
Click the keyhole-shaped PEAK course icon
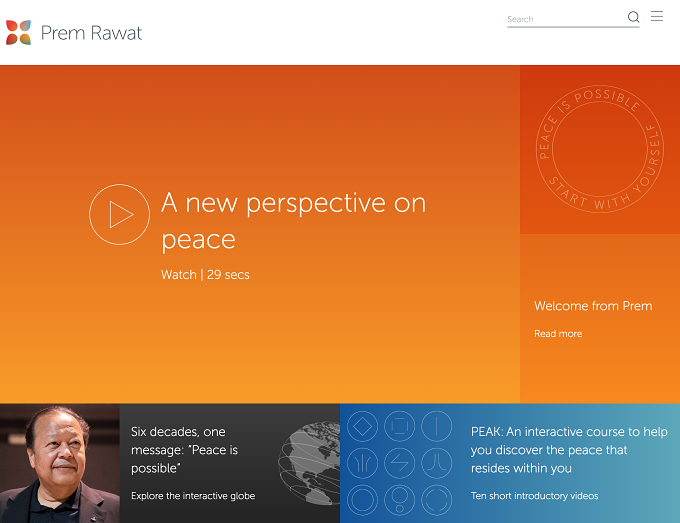coord(399,500)
